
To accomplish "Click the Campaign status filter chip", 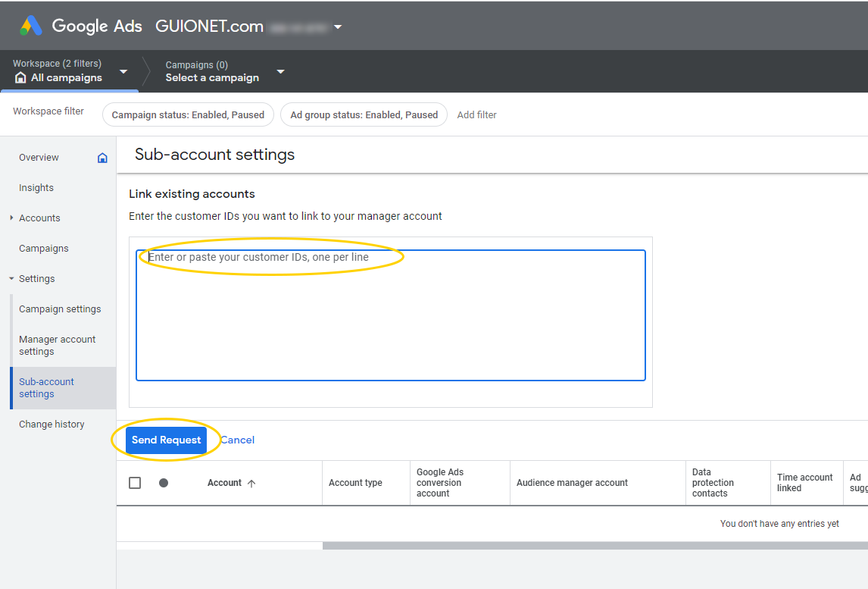I will coord(188,114).
